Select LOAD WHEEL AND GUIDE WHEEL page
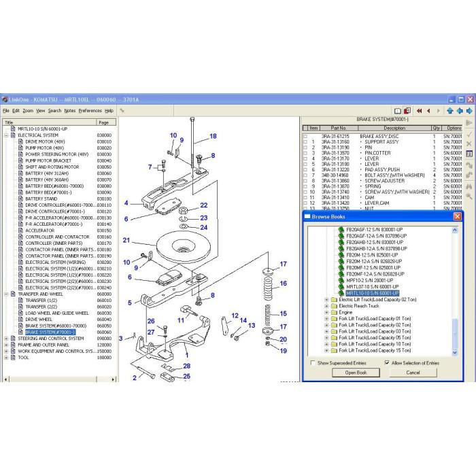Image resolution: width=476 pixels, height=476 pixels. tap(57, 313)
